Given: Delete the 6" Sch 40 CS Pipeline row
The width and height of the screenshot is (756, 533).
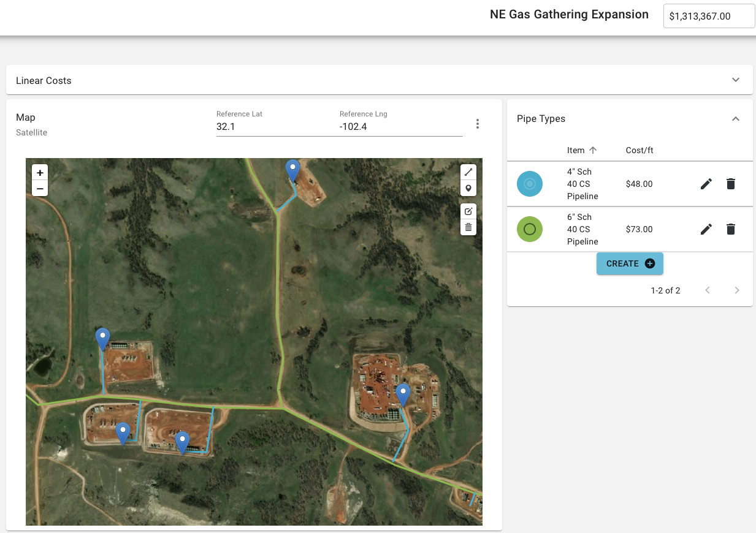Looking at the screenshot, I should [730, 229].
